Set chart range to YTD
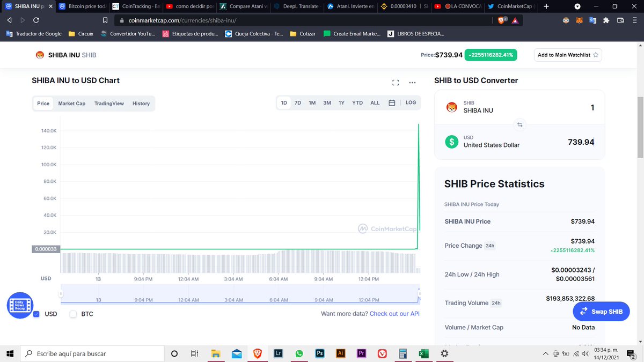Screen dimensions: 644x362 pyautogui.click(x=357, y=102)
